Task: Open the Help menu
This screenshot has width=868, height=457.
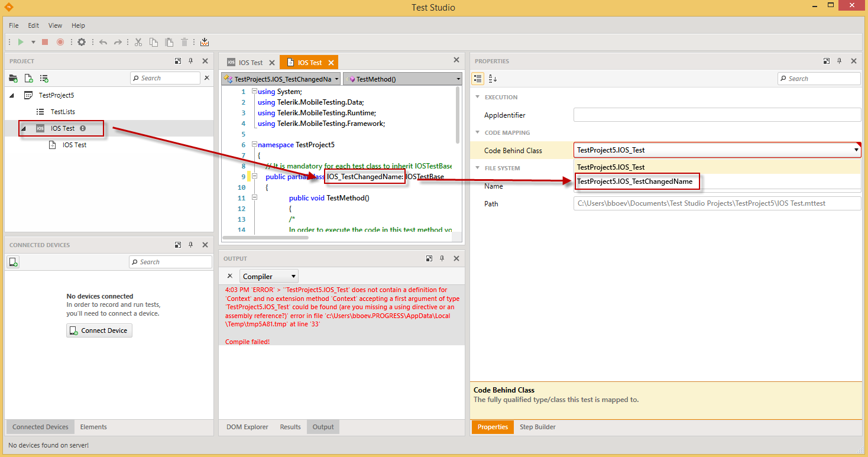Action: click(78, 25)
